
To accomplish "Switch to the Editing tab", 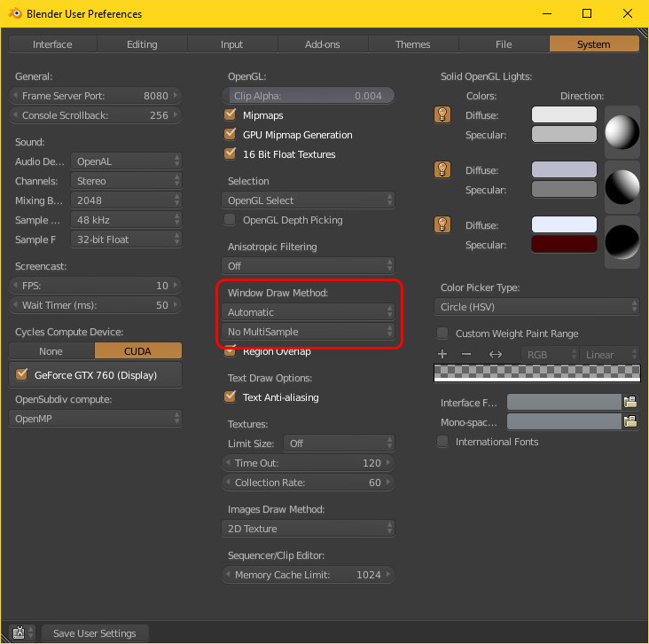I will [142, 43].
